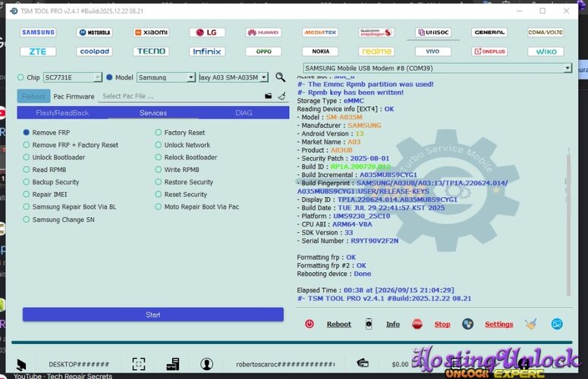588x379 pixels.
Task: Switch to the DIAG tab
Action: click(244, 113)
